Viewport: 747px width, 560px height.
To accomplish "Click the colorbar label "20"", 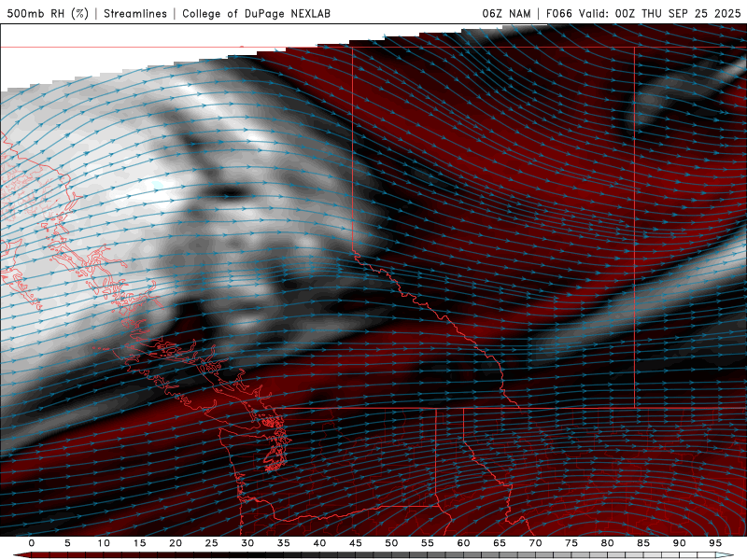I will 176,543.
